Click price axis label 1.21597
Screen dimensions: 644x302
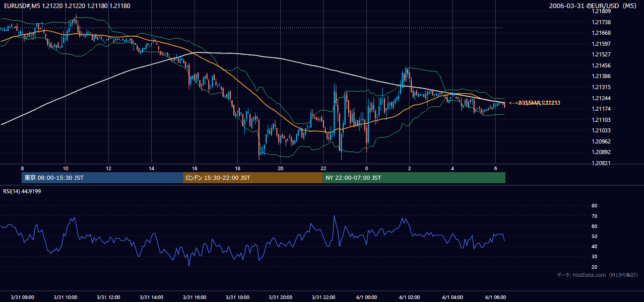click(x=601, y=44)
